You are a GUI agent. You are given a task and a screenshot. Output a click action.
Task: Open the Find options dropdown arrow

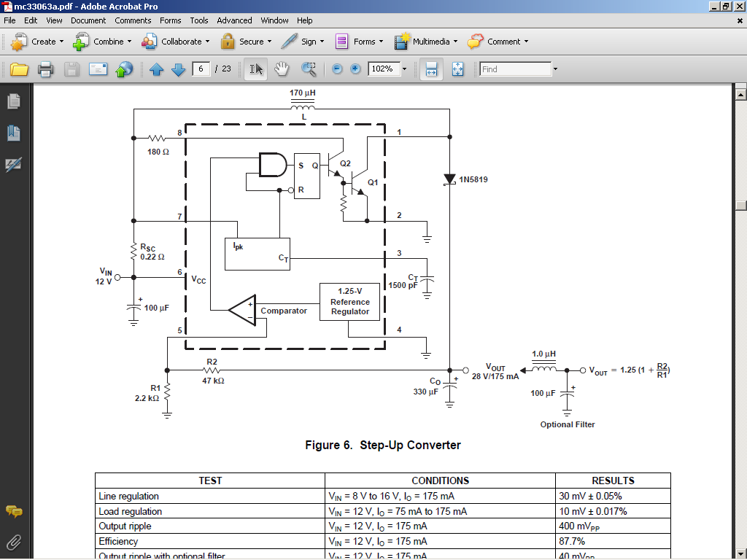coord(555,69)
